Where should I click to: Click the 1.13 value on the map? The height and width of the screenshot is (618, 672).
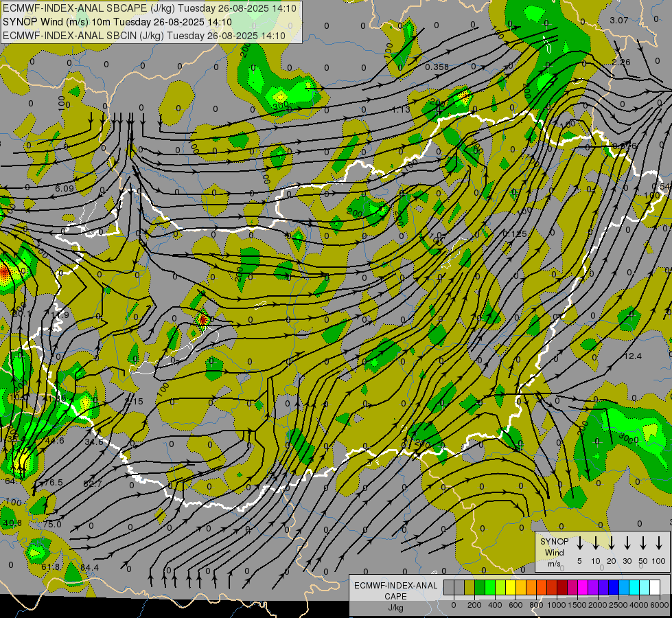coord(401,110)
